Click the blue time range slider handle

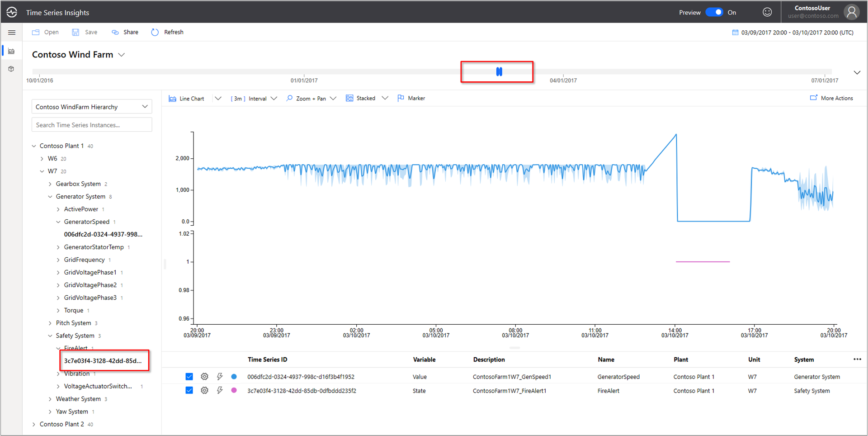499,71
